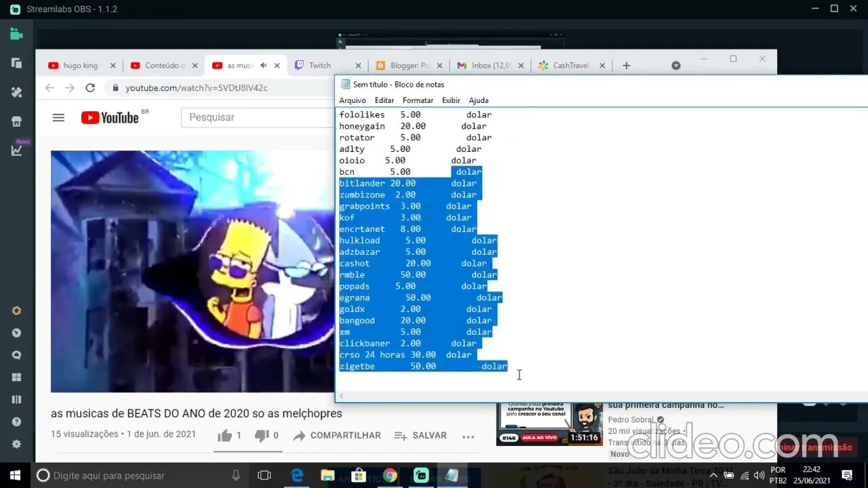
Task: Open the Streamlabs App Store icon
Action: tap(16, 121)
